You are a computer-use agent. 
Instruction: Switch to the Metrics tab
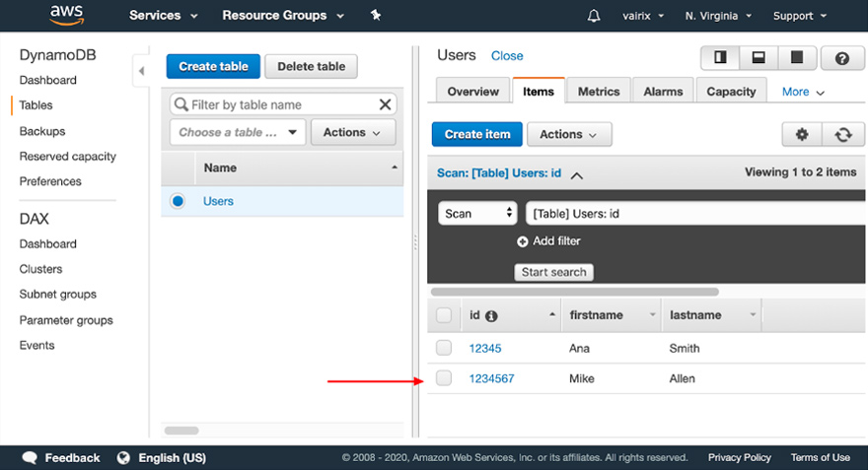pyautogui.click(x=599, y=92)
